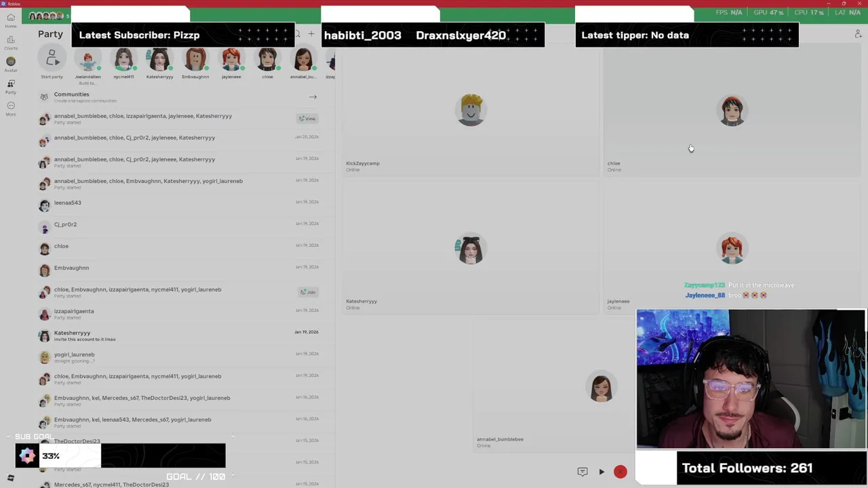868x488 pixels.
Task: Leave party with the red X button
Action: (x=620, y=472)
